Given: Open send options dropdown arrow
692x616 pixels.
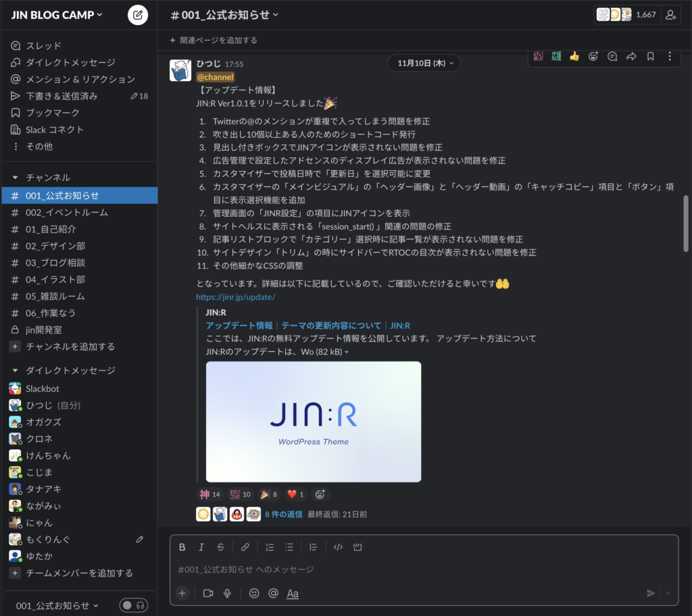Looking at the screenshot, I should [x=668, y=594].
